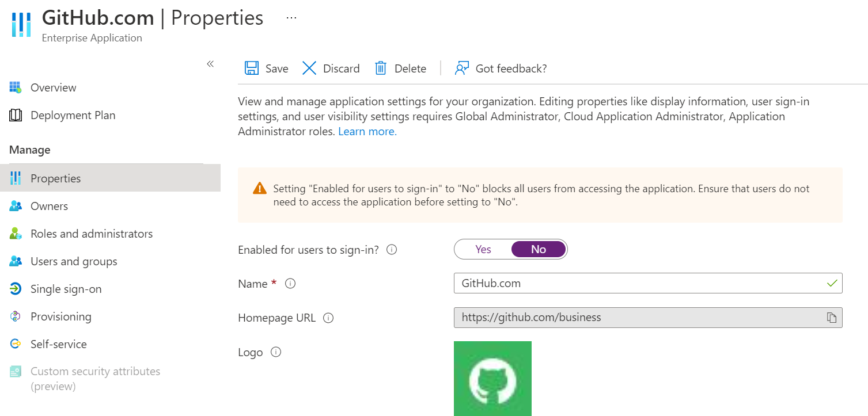Select Owners under Manage
Image resolution: width=868 pixels, height=416 pixels.
(48, 205)
